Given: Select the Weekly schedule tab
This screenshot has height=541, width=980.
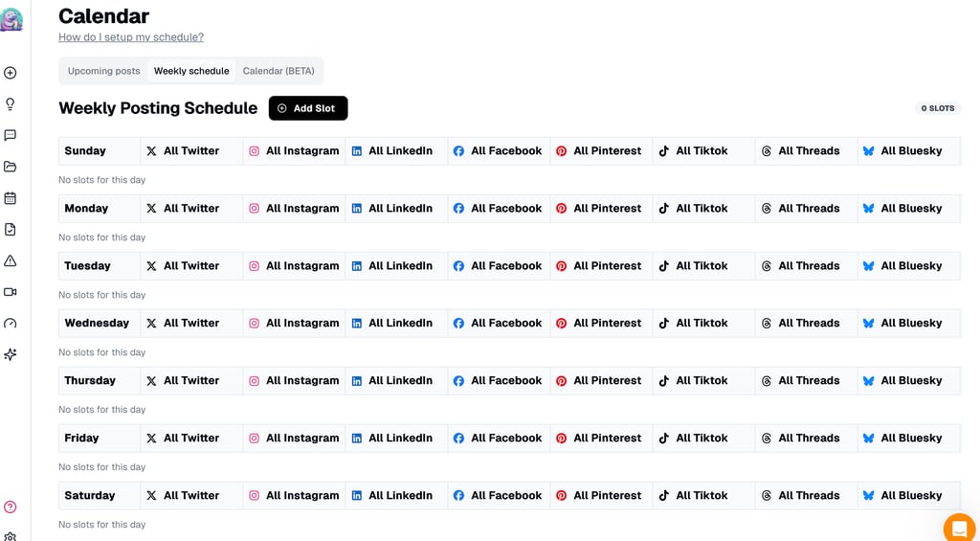Looking at the screenshot, I should click(x=191, y=71).
